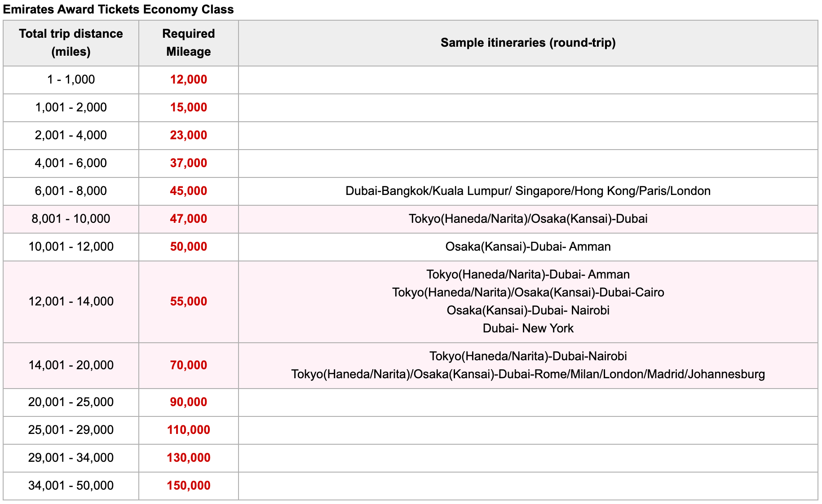Select the '4,001 - 6,000' distance cell
The image size is (822, 504).
click(x=71, y=163)
